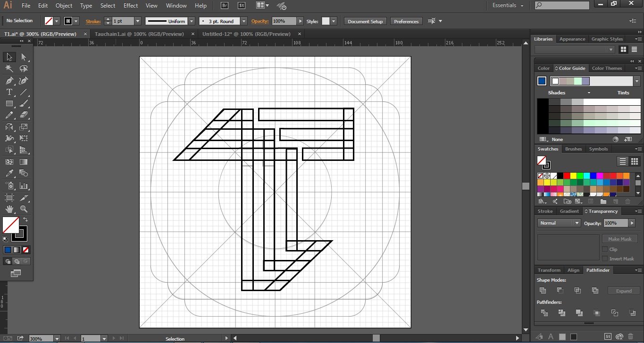Switch to the Tauchain1.ai document tab
644x343 pixels.
pyautogui.click(x=139, y=34)
